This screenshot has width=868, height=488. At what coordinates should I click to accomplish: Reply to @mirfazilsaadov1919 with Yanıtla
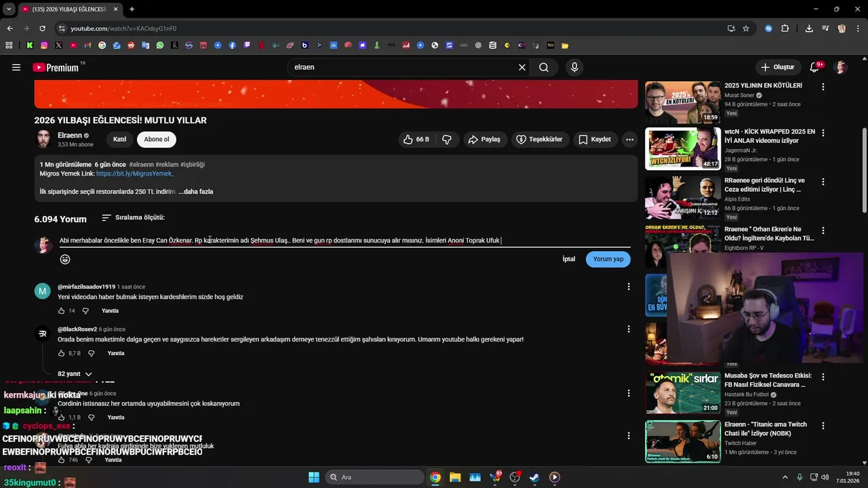coord(110,310)
